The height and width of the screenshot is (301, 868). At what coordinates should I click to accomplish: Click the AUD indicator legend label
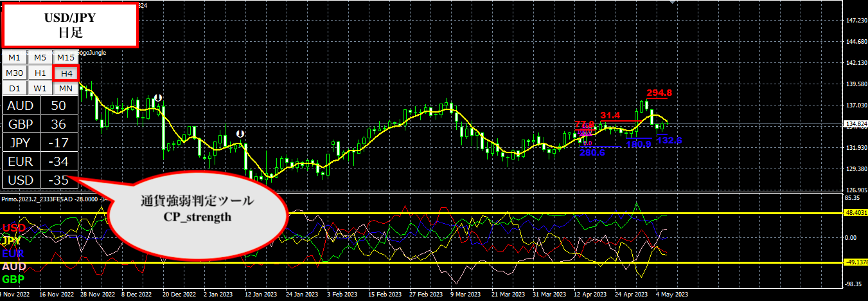click(14, 266)
